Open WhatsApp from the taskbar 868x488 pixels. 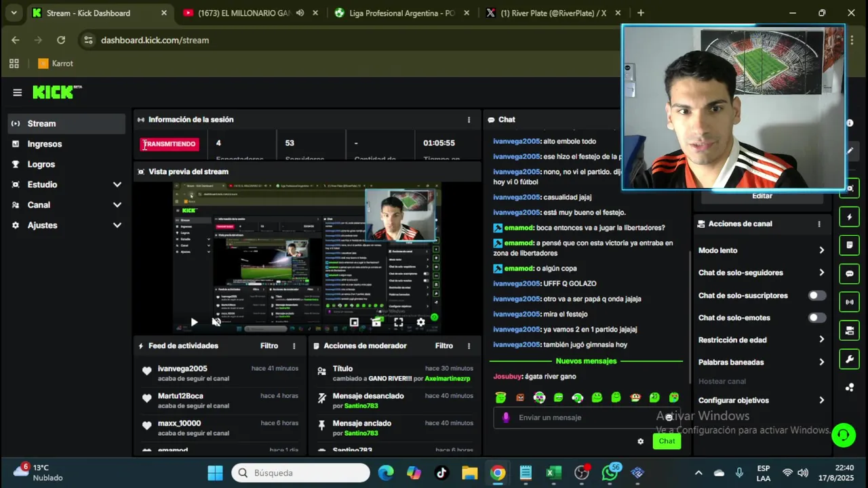click(610, 473)
